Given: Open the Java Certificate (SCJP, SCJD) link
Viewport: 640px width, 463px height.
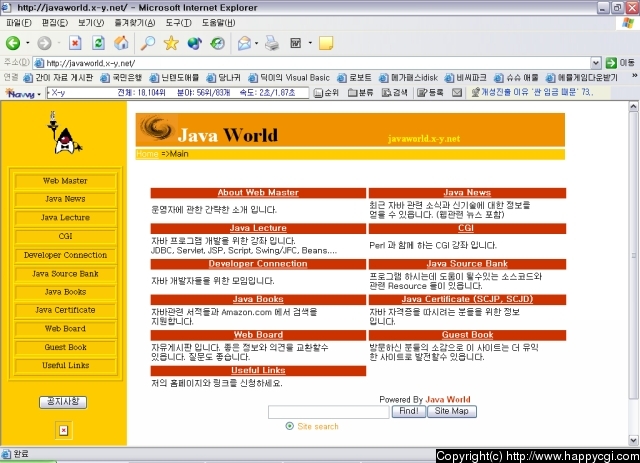Looking at the screenshot, I should (x=467, y=299).
